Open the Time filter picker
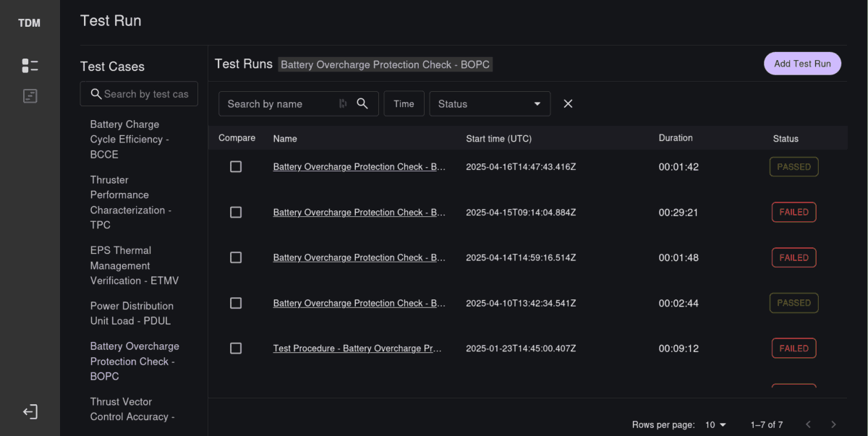Screen dimensions: 868x436 404,103
